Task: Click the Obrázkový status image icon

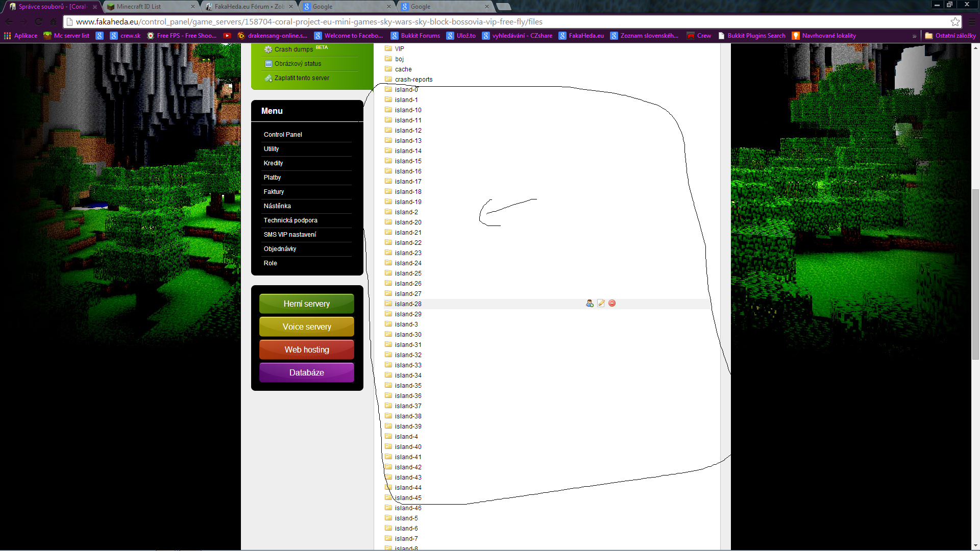Action: pyautogui.click(x=268, y=64)
